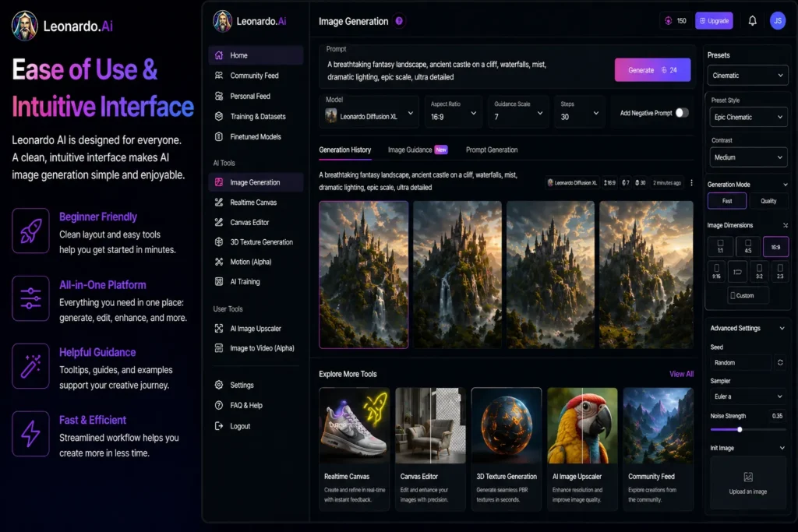Open the notifications bell icon
This screenshot has width=798, height=532.
(x=752, y=21)
